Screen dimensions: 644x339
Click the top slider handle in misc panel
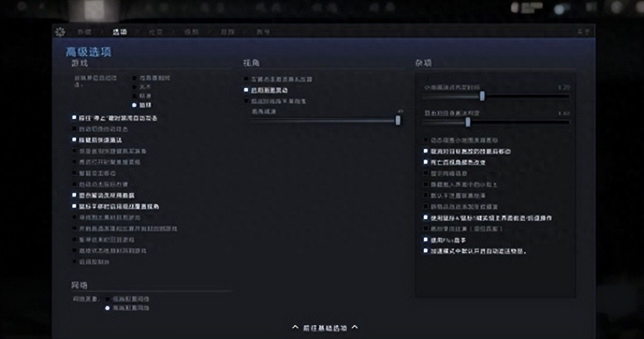pos(482,96)
